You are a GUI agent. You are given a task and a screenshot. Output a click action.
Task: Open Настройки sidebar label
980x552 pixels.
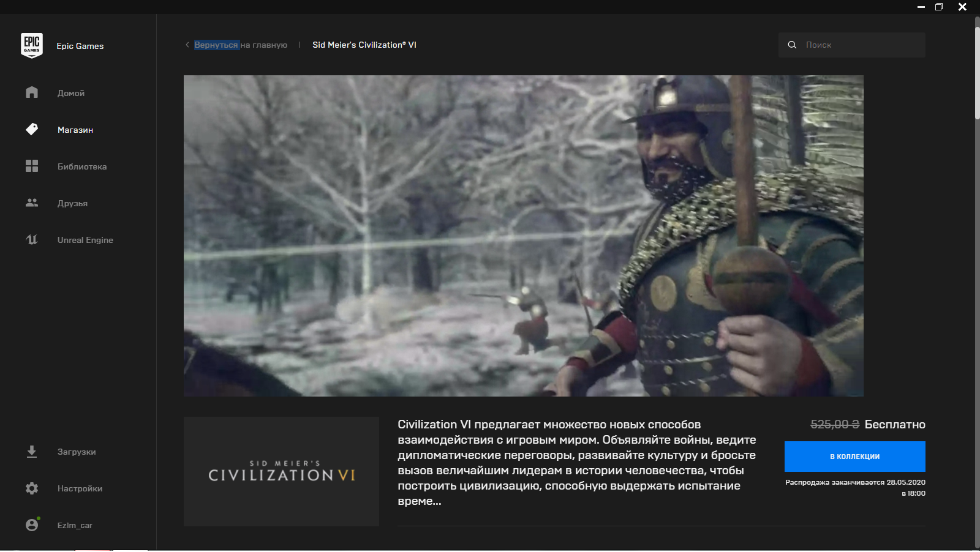coord(80,488)
